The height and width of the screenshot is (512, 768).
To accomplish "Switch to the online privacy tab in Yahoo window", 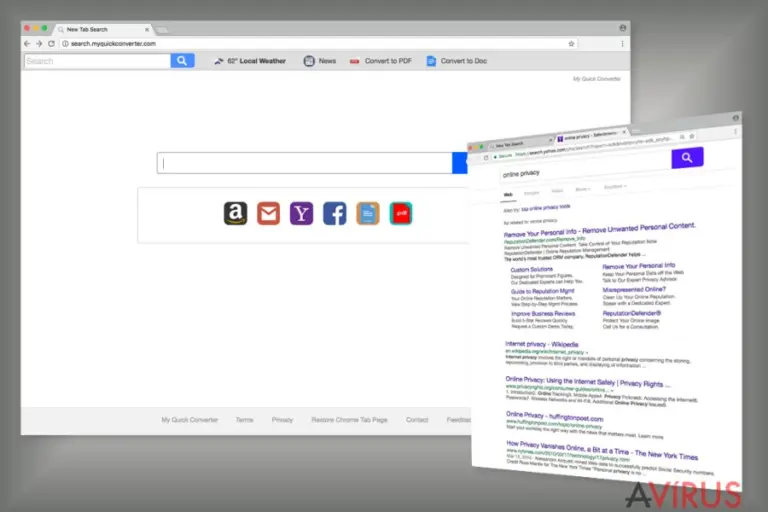I will coord(591,136).
